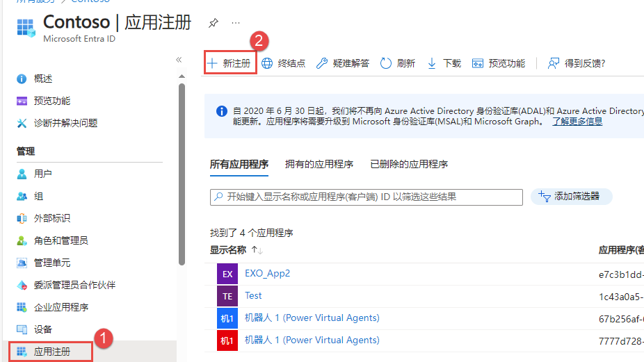Click 下载 download in toolbar
This screenshot has height=362, width=644.
(x=444, y=63)
